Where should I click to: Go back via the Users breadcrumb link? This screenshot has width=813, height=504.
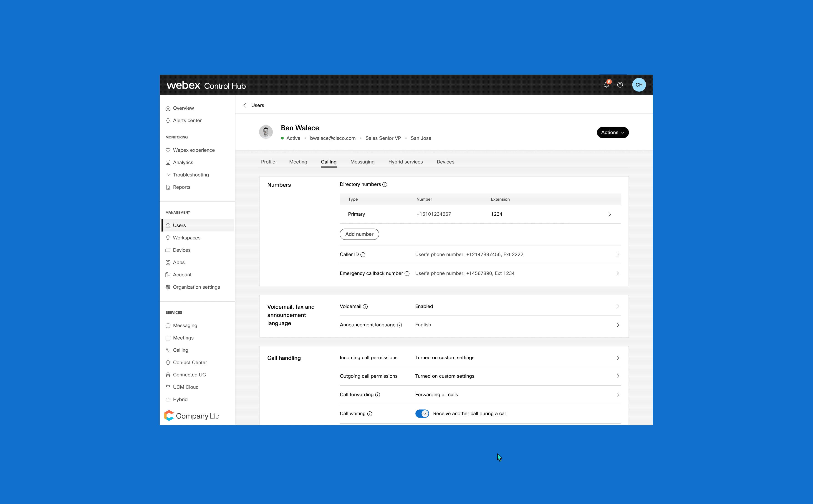click(x=258, y=105)
